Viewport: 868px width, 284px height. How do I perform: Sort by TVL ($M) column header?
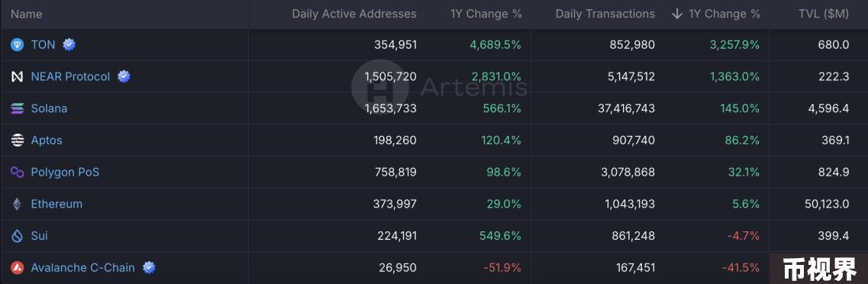824,14
